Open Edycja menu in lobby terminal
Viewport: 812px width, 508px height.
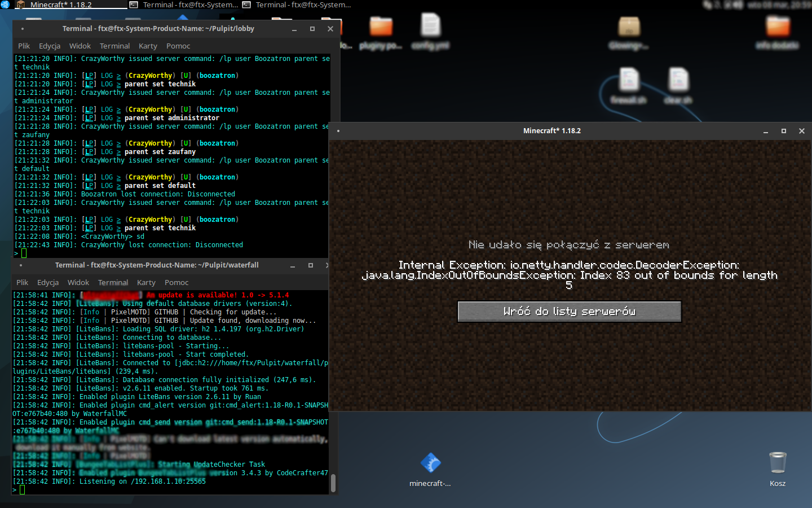coord(50,46)
